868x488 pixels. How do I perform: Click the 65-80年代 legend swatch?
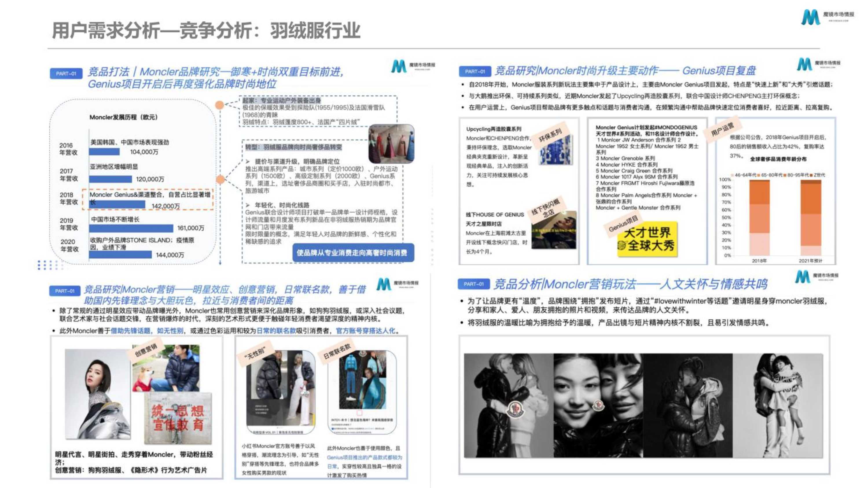[x=759, y=175]
